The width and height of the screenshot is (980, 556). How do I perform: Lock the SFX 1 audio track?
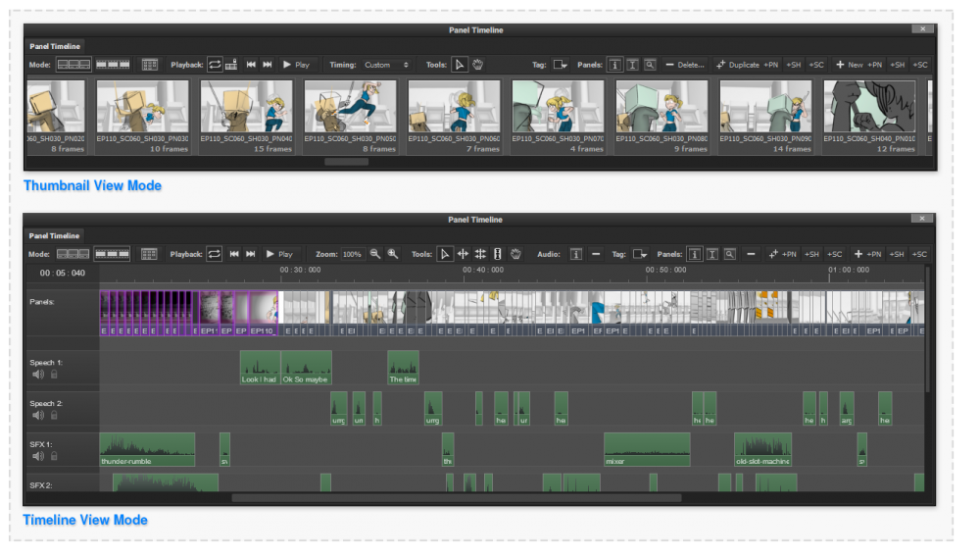(54, 456)
